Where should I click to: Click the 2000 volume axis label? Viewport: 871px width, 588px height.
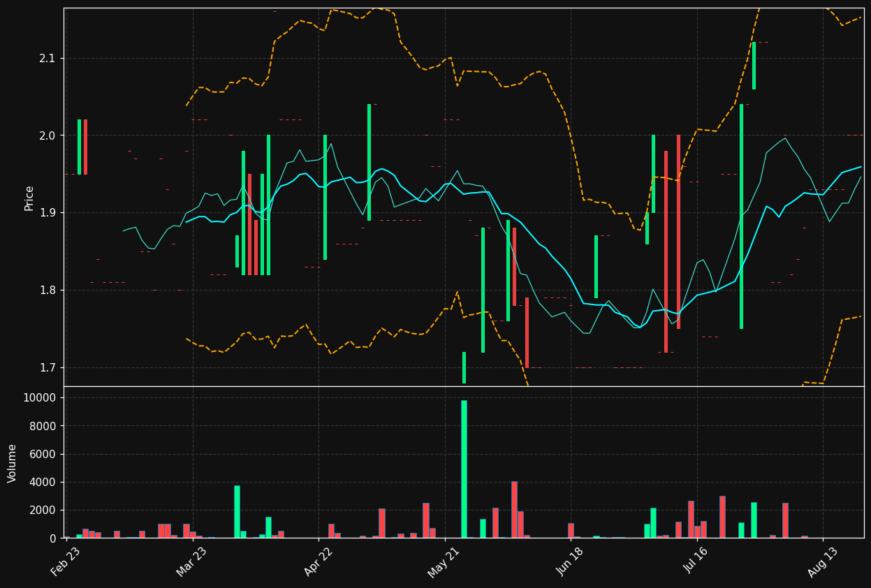click(x=45, y=510)
